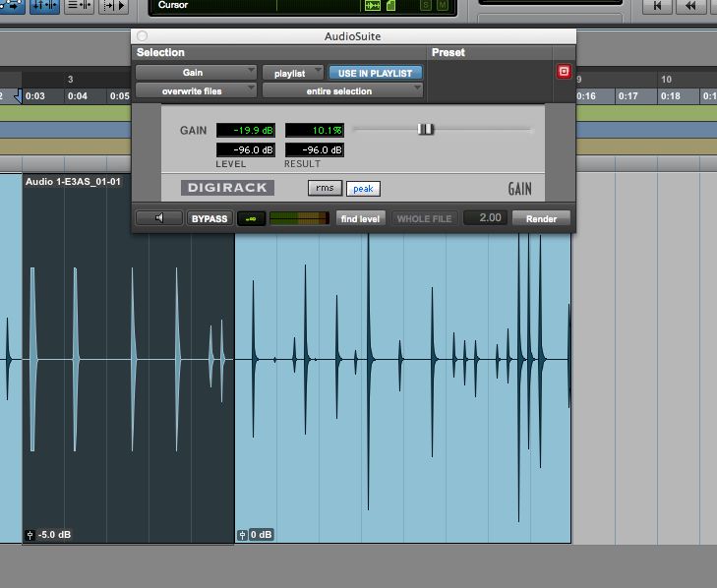Click the Render button
This screenshot has height=588, width=717.
pos(541,218)
